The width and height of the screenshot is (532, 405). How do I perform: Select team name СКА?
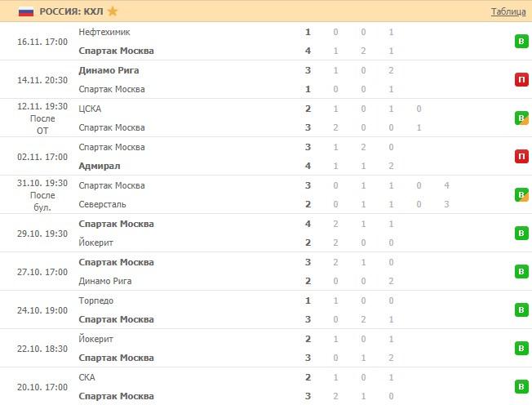coord(87,377)
